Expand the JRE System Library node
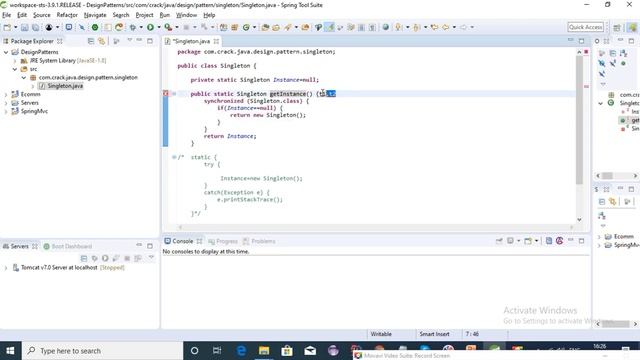640x360 pixels. pos(15,60)
